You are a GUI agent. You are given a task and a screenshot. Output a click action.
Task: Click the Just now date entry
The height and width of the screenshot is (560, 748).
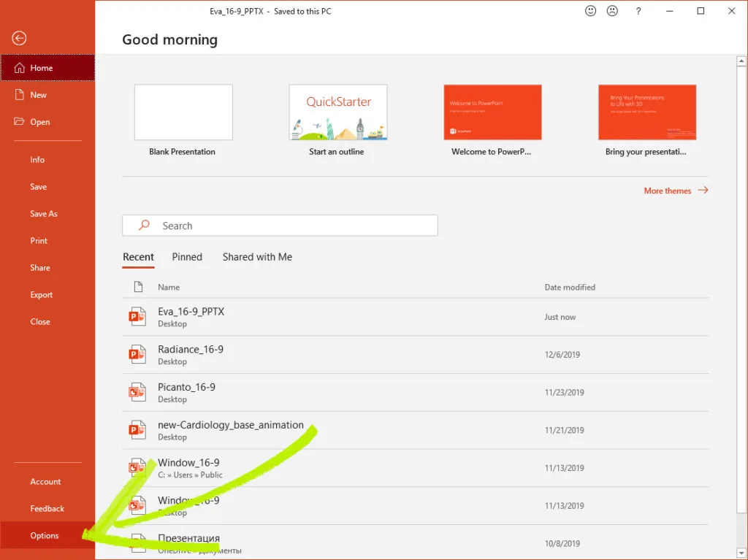(x=560, y=317)
